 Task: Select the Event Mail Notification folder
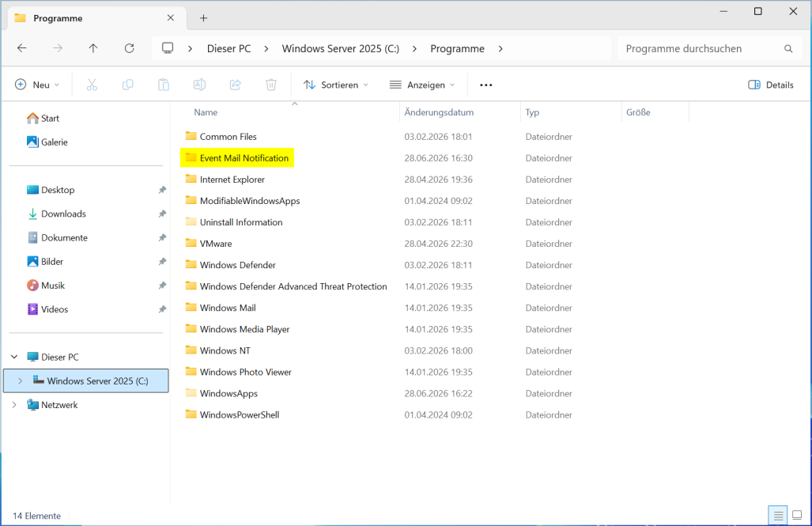236,158
